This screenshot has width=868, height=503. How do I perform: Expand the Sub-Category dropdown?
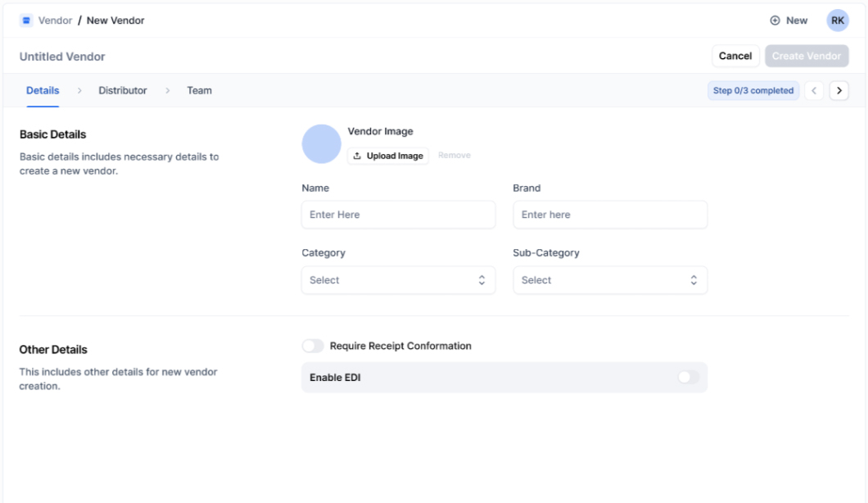(x=609, y=280)
